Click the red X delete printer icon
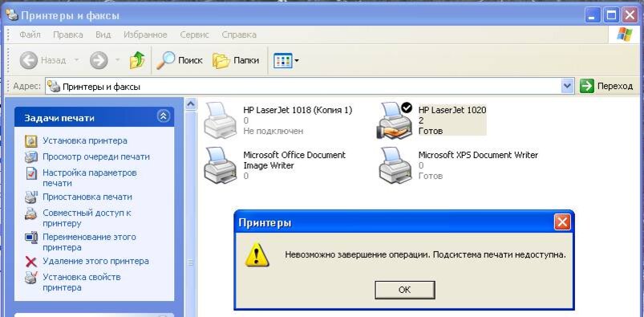Screen dimensions: 644x317 (x=31, y=262)
